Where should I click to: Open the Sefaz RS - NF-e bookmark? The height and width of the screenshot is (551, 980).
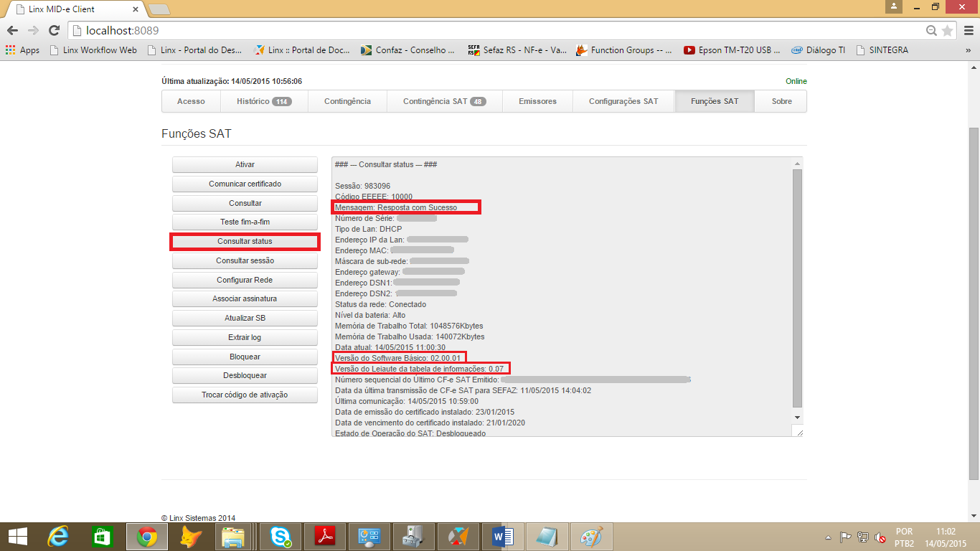(x=517, y=50)
